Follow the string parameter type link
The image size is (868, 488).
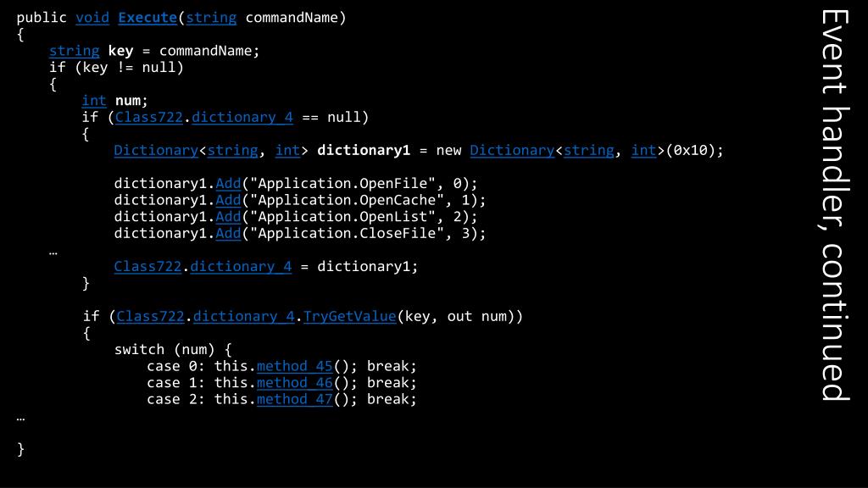pos(211,18)
